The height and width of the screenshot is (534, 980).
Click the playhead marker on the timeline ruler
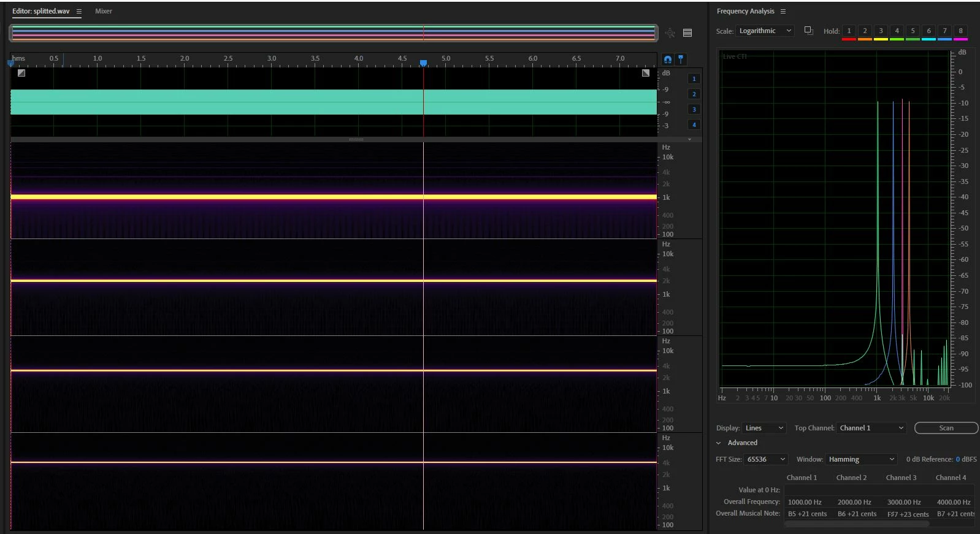coord(423,63)
